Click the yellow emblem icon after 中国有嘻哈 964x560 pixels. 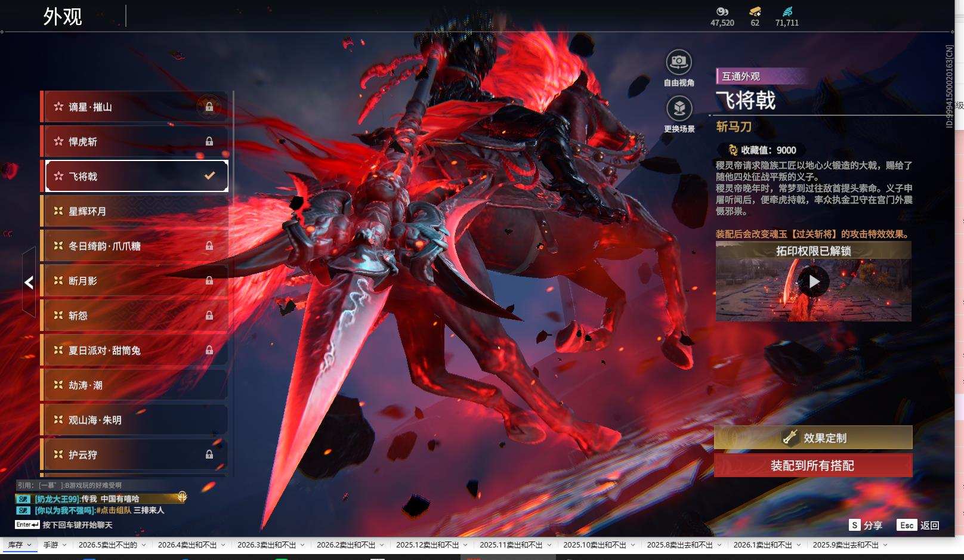tap(182, 496)
